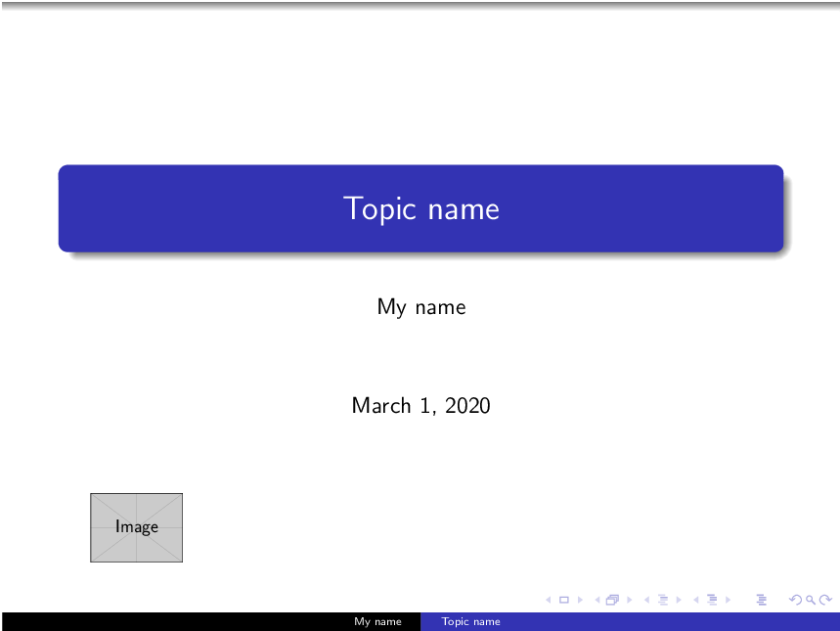The width and height of the screenshot is (840, 631).
Task: Click the go forward curved arrow
Action: click(826, 600)
